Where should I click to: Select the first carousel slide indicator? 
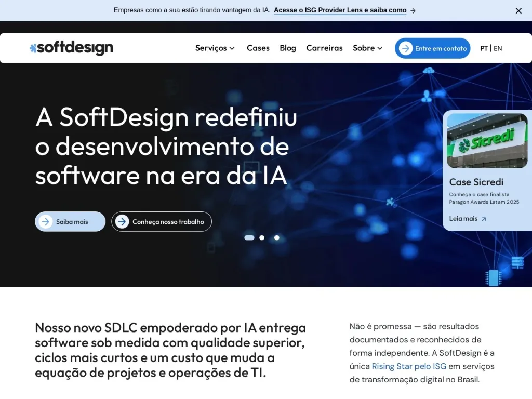(249, 238)
